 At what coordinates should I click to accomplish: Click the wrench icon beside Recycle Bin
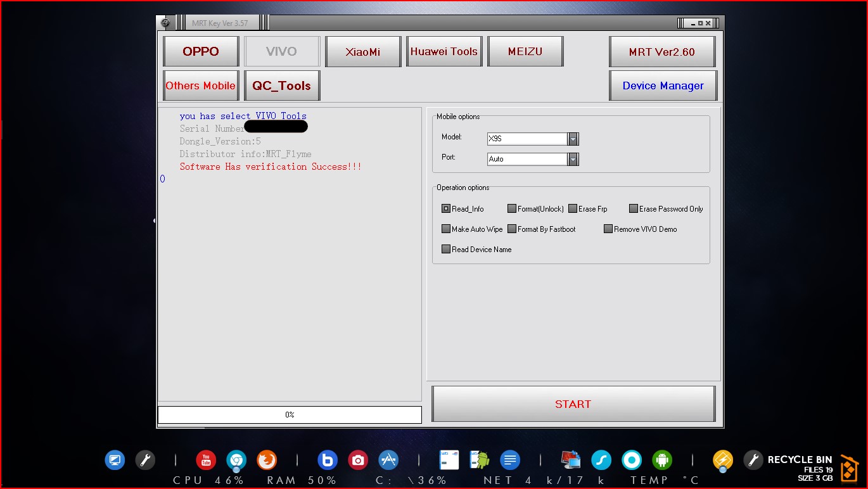(x=753, y=460)
